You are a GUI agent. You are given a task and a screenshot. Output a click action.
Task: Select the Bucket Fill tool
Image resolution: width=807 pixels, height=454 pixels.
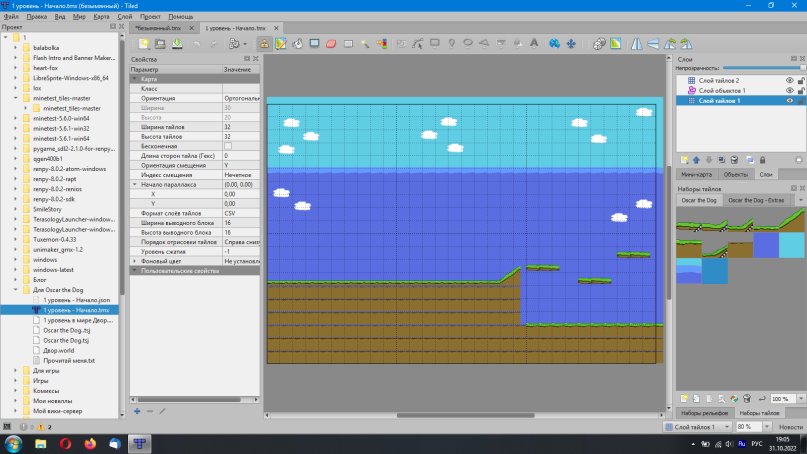pos(297,44)
